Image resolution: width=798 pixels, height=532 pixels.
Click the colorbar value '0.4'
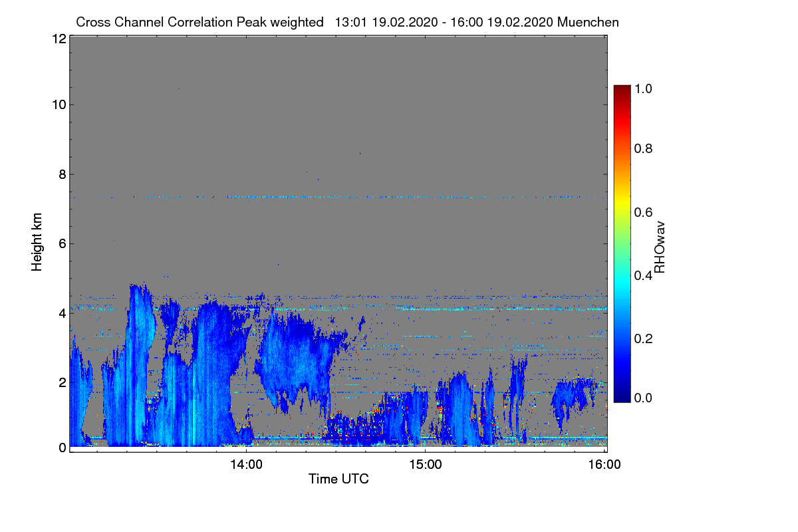pos(642,275)
